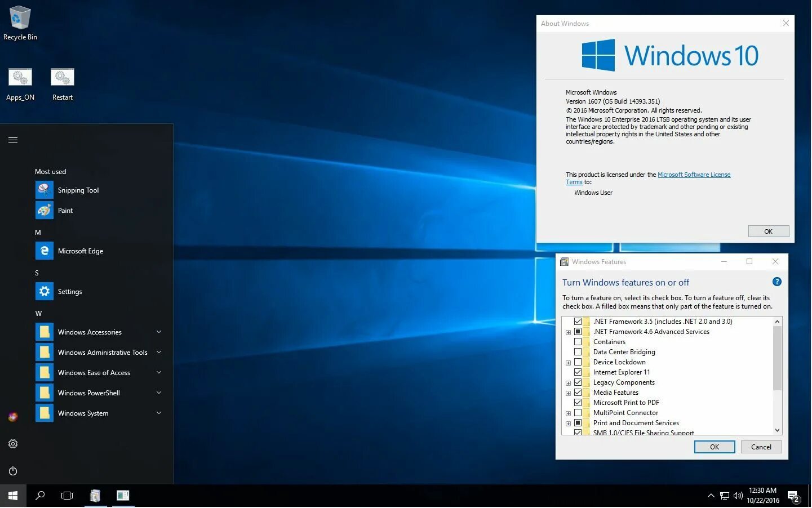The height and width of the screenshot is (508, 812).
Task: Enable the Containers feature checkbox
Action: tap(578, 342)
